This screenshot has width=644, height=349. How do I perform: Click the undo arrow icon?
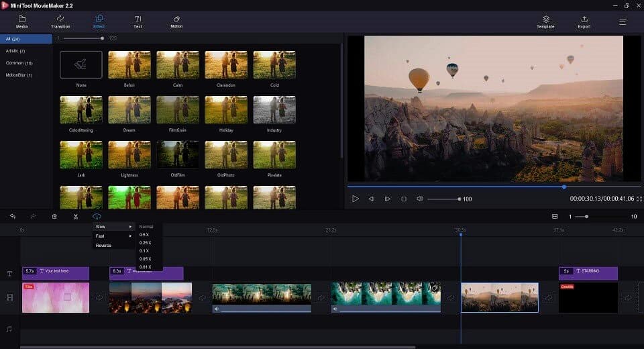[12, 216]
